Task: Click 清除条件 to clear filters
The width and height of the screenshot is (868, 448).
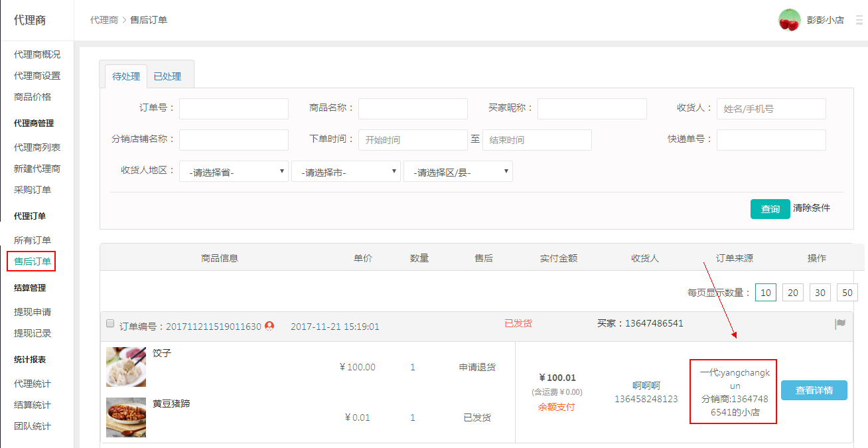Action: click(811, 208)
